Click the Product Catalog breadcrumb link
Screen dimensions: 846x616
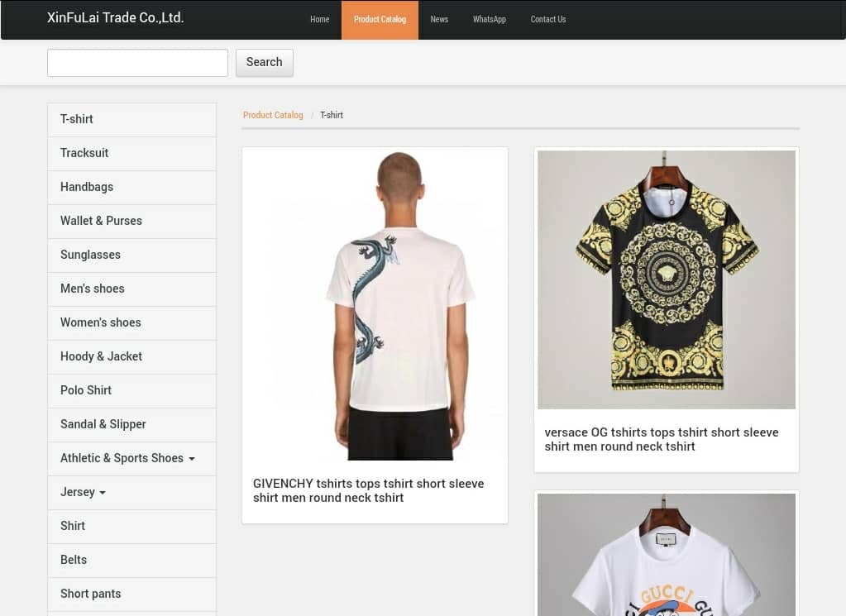click(273, 116)
